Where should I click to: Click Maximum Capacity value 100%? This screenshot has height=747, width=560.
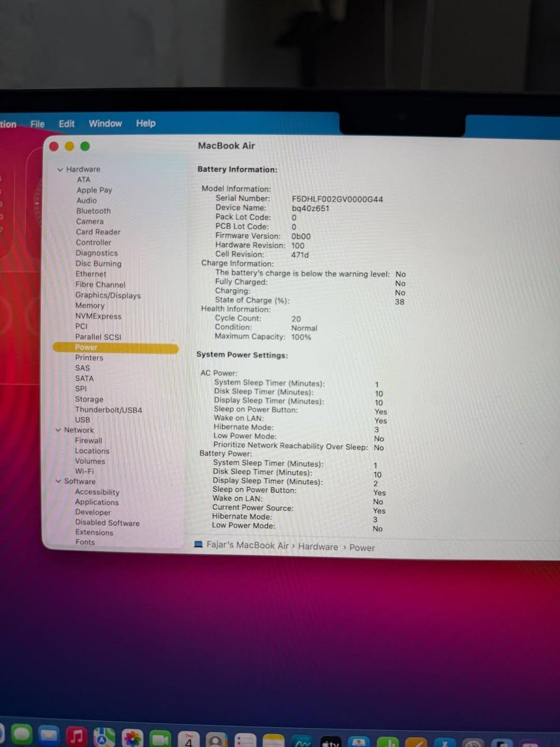click(x=301, y=337)
